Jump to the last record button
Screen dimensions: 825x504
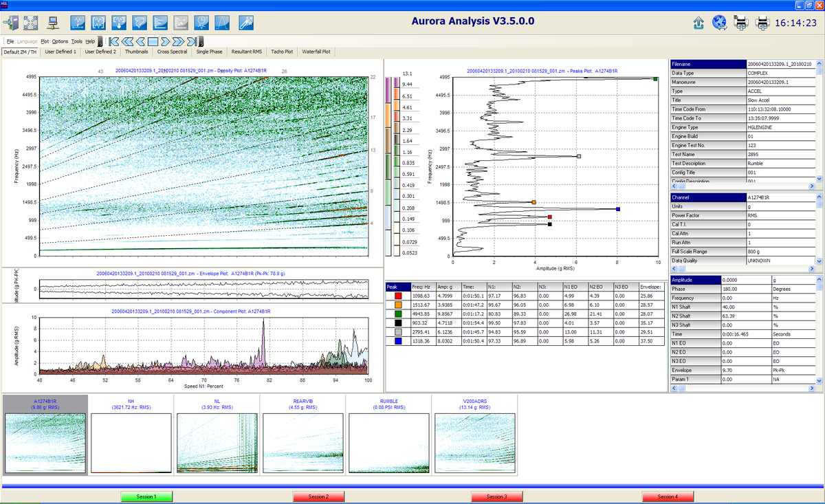coord(193,41)
